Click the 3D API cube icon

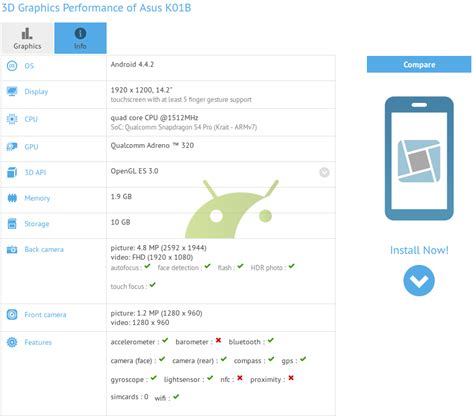(x=12, y=172)
